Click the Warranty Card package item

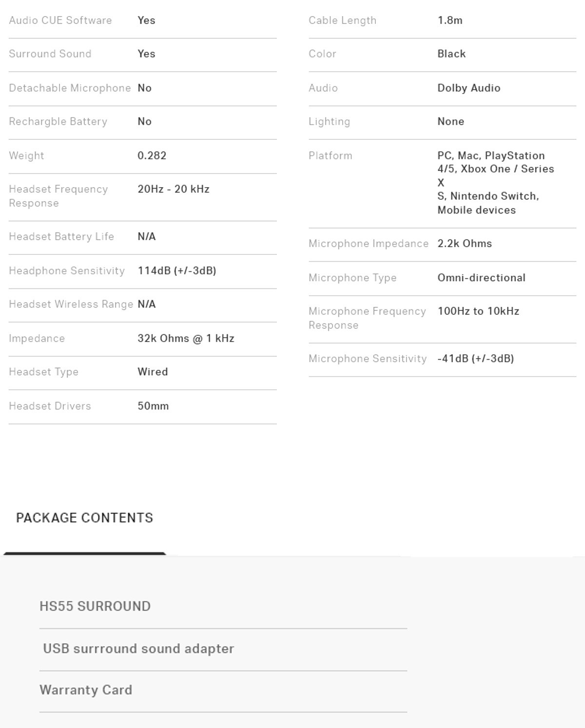point(86,690)
